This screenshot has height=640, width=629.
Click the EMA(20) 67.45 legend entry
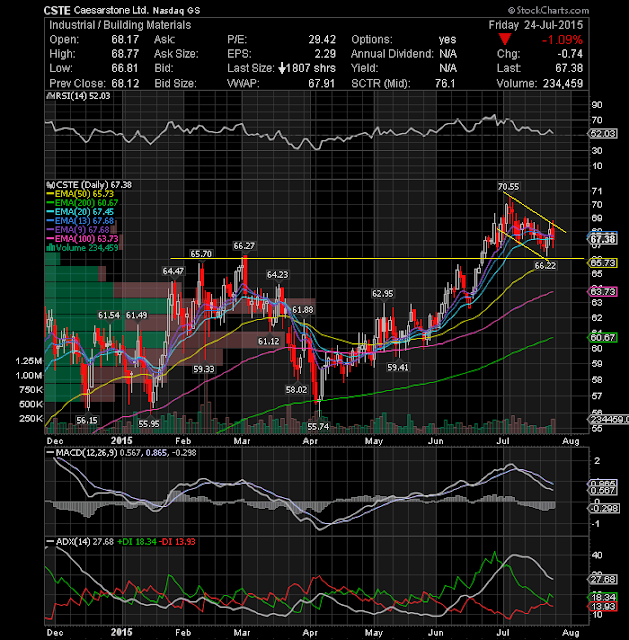[x=80, y=212]
